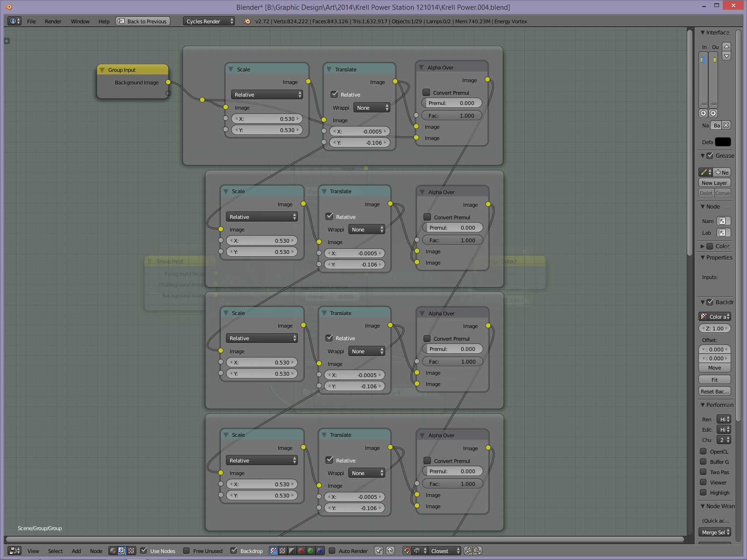This screenshot has height=560, width=747.
Task: Remove the selected socket with X icon
Action: (x=726, y=125)
